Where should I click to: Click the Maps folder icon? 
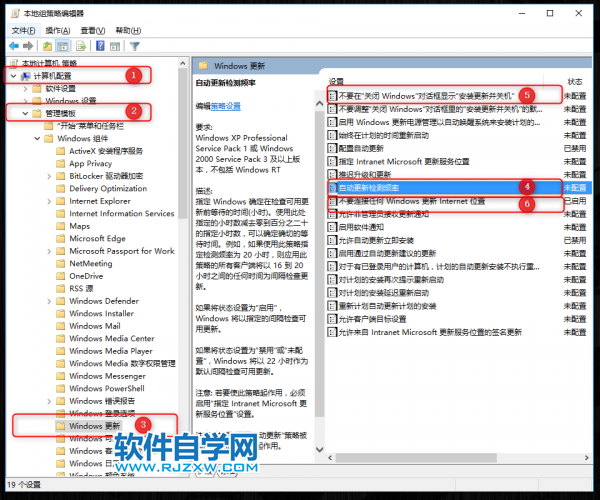pos(60,226)
